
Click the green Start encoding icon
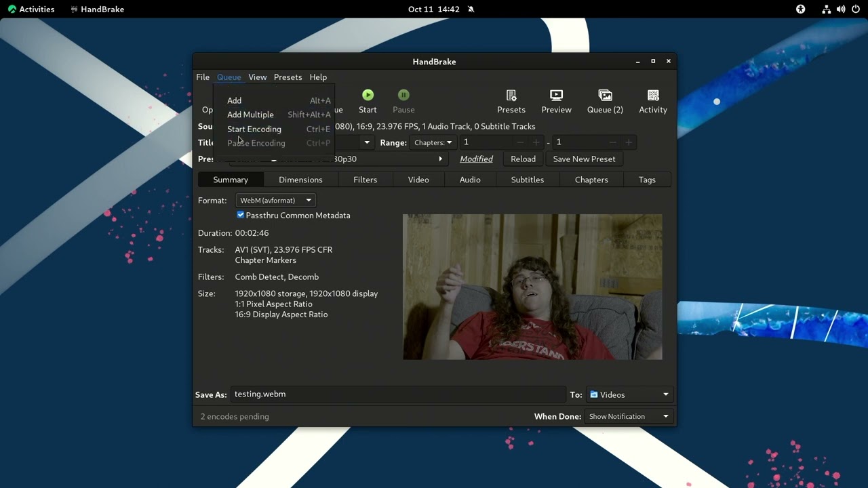point(368,95)
